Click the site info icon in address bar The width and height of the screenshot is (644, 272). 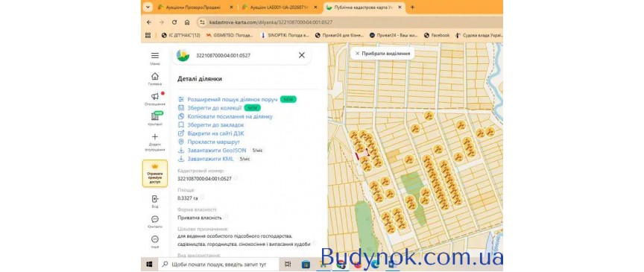click(x=202, y=22)
